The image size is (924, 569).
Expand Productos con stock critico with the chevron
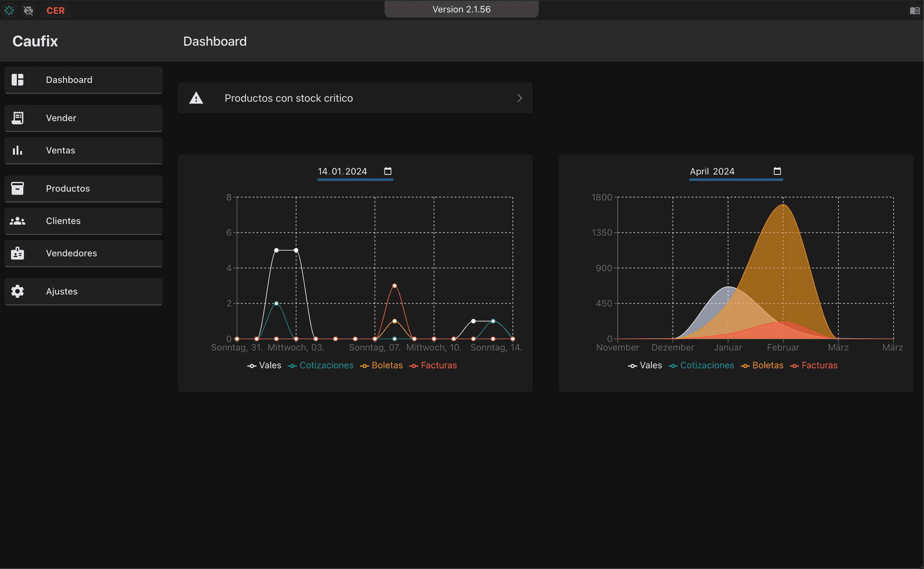(519, 98)
